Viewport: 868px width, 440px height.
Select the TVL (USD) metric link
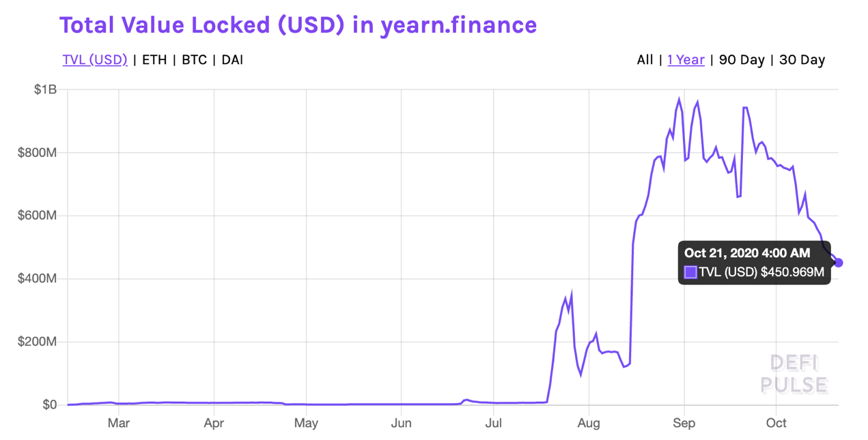point(95,60)
